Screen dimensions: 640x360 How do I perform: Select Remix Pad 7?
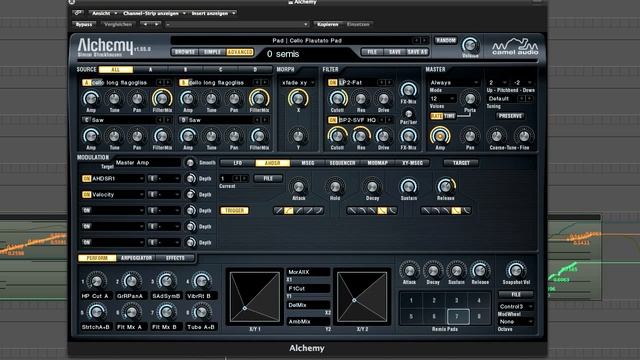coord(457,316)
